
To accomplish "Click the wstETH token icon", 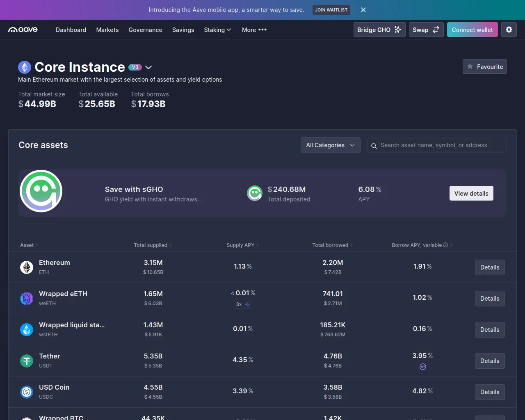I will (x=27, y=330).
